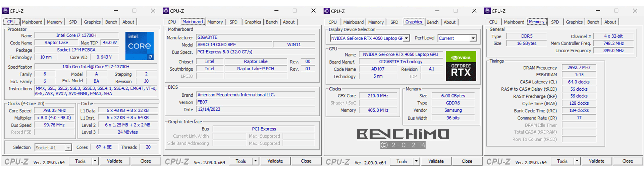Click the CPU-Z app icon in second window title bar

[x=166, y=11]
